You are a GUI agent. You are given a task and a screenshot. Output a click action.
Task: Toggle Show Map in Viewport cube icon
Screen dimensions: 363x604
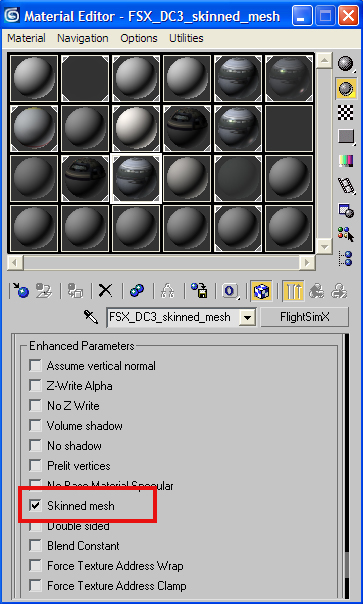pos(261,291)
